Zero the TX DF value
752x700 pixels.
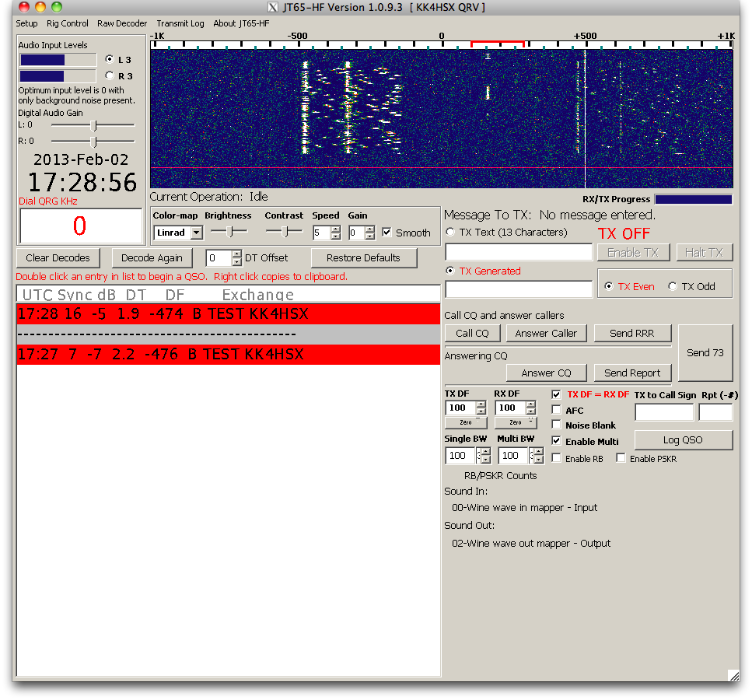(x=466, y=422)
